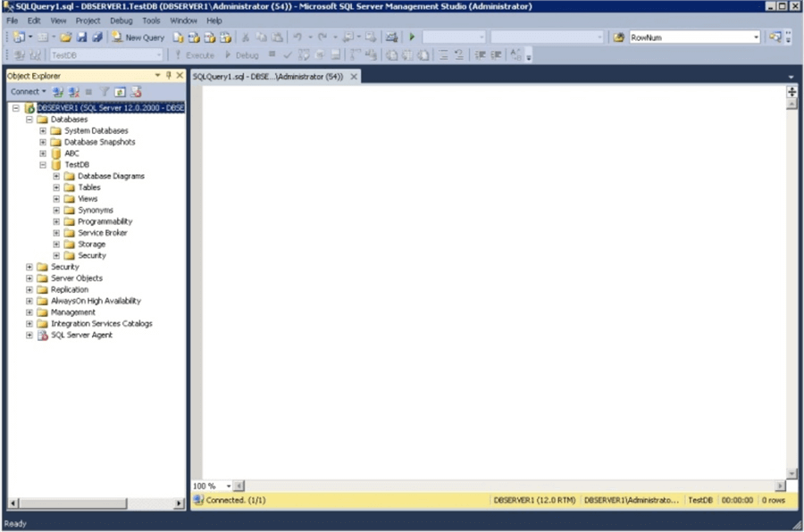Collapse the Databases folder

(29, 119)
